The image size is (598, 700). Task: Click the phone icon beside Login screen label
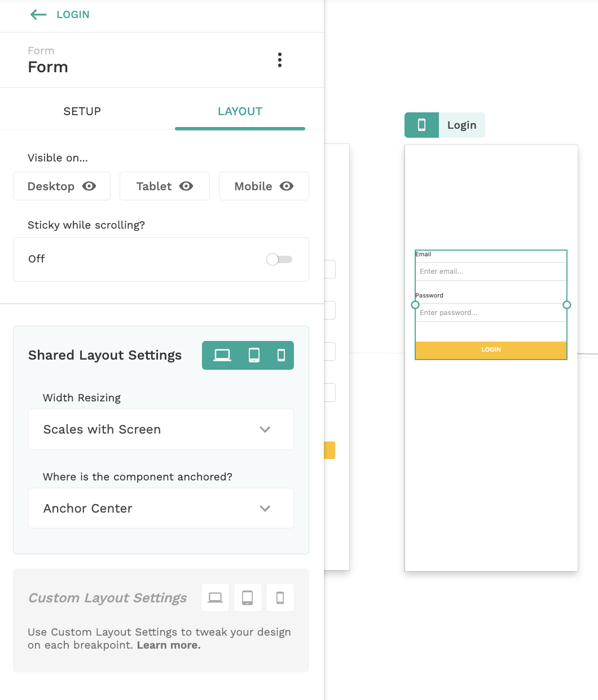[421, 125]
